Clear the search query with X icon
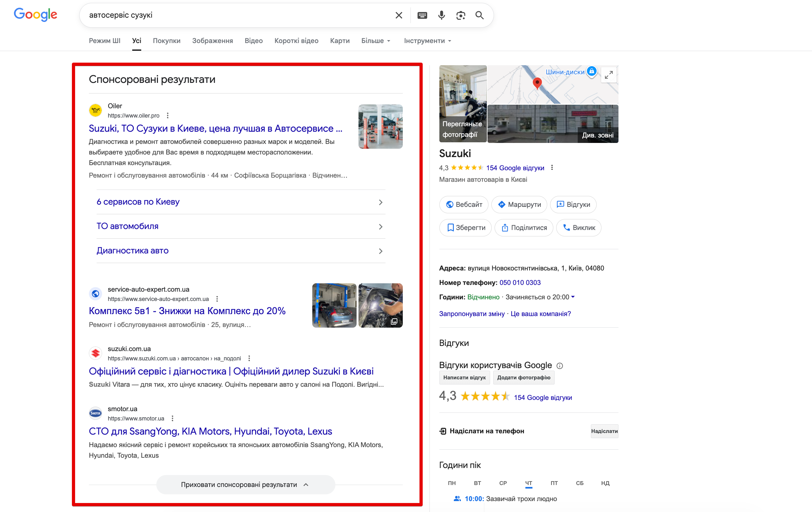Viewport: 812px width, 512px height. point(399,15)
